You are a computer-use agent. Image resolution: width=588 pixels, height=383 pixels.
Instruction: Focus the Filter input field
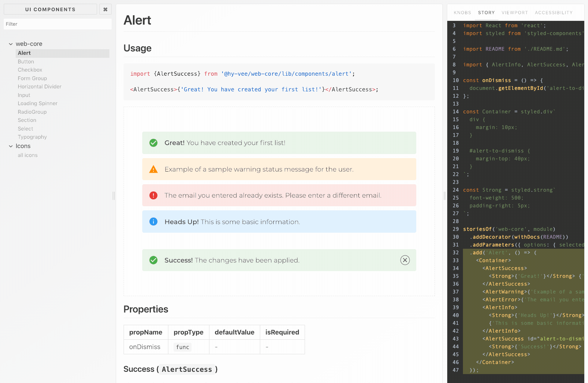57,24
